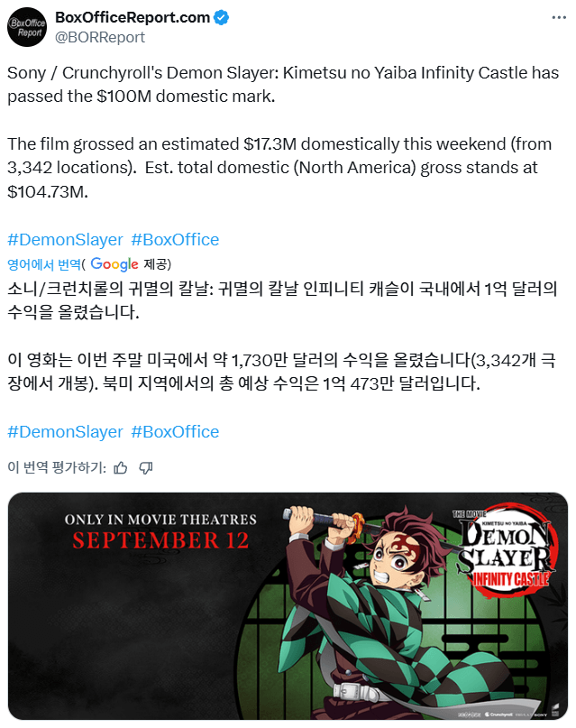Open the @BORReport handle
This screenshot has width=576, height=728.
pyautogui.click(x=100, y=37)
